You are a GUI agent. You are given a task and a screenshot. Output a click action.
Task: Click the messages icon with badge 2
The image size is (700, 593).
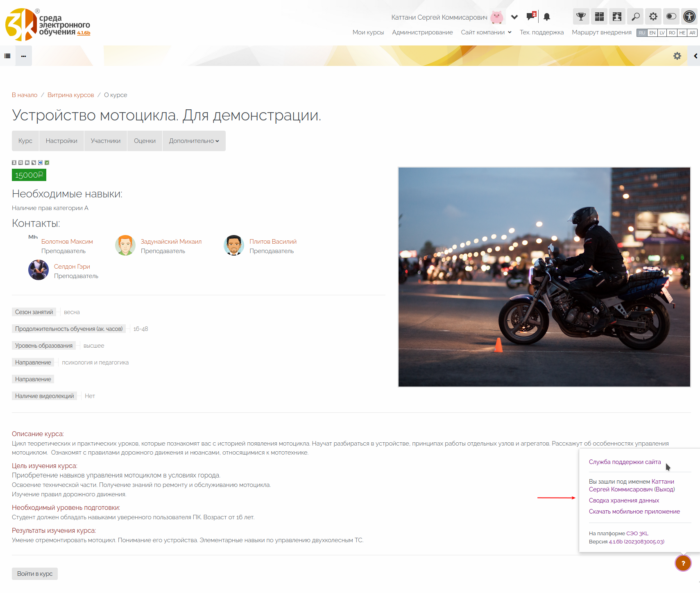[x=531, y=16]
